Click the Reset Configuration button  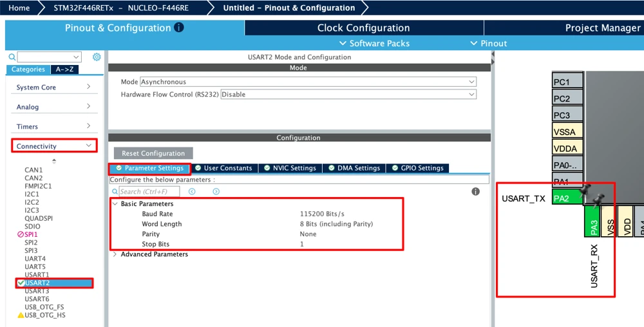[x=153, y=153]
